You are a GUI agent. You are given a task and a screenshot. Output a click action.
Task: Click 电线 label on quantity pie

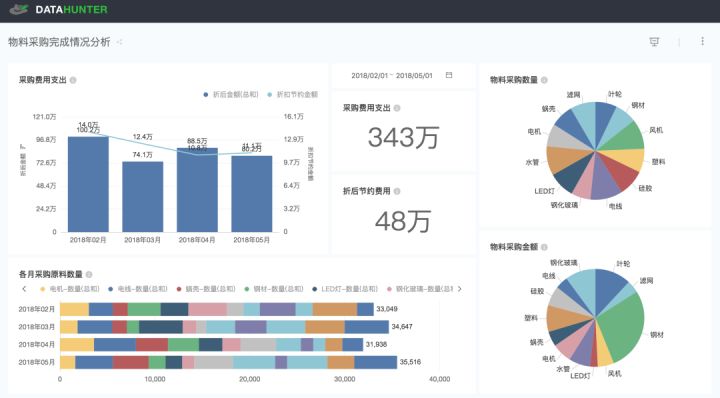pos(615,206)
